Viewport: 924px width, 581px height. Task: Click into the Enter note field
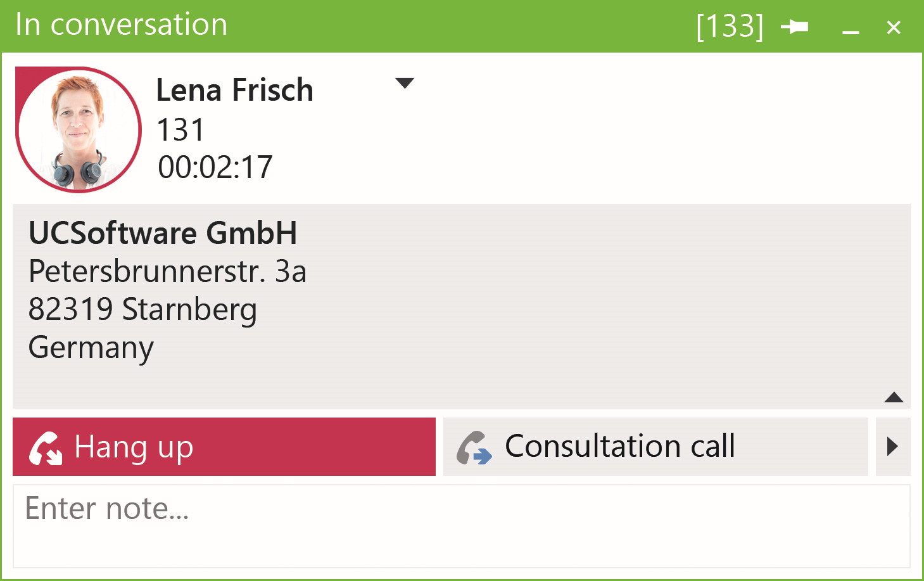point(461,526)
